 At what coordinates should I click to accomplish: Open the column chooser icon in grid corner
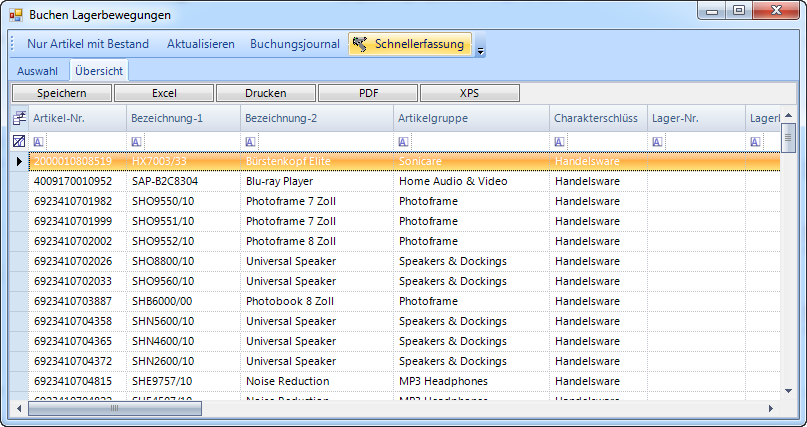coord(18,119)
